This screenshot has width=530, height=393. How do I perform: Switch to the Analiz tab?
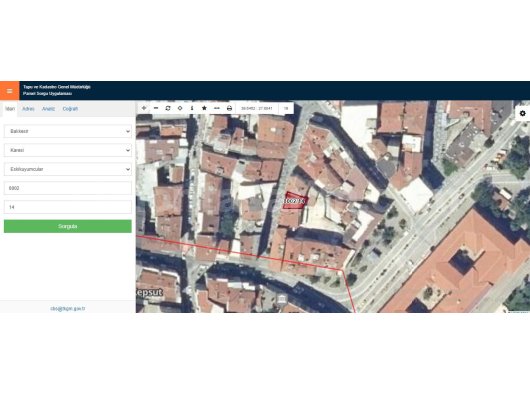click(x=48, y=109)
